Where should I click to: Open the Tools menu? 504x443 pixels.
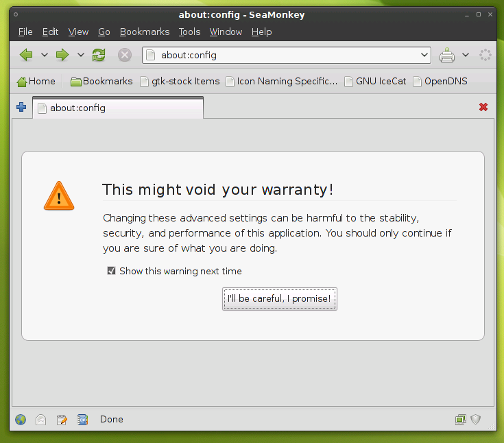190,32
